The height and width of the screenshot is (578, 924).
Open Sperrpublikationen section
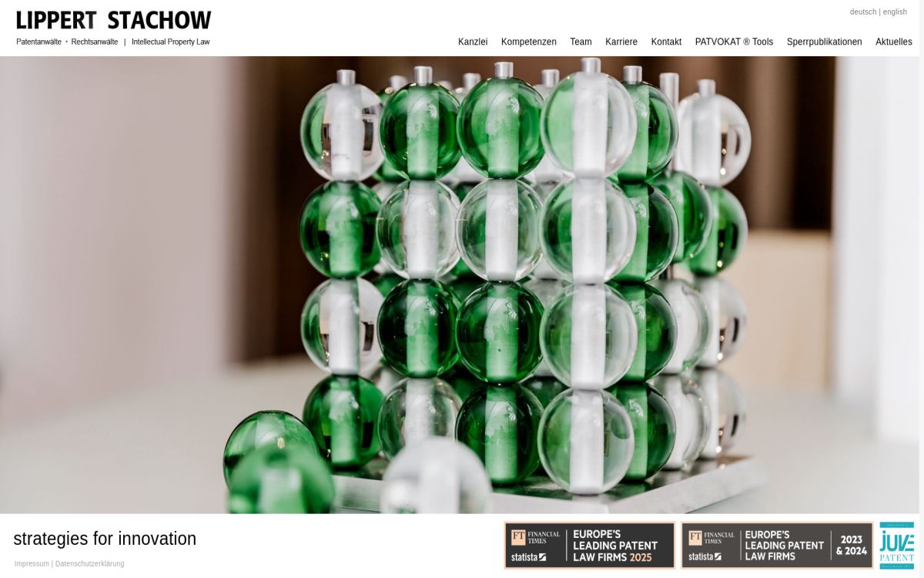tap(824, 42)
